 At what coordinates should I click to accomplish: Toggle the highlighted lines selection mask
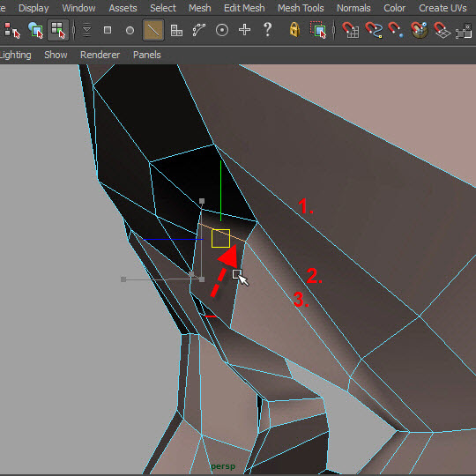[153, 30]
